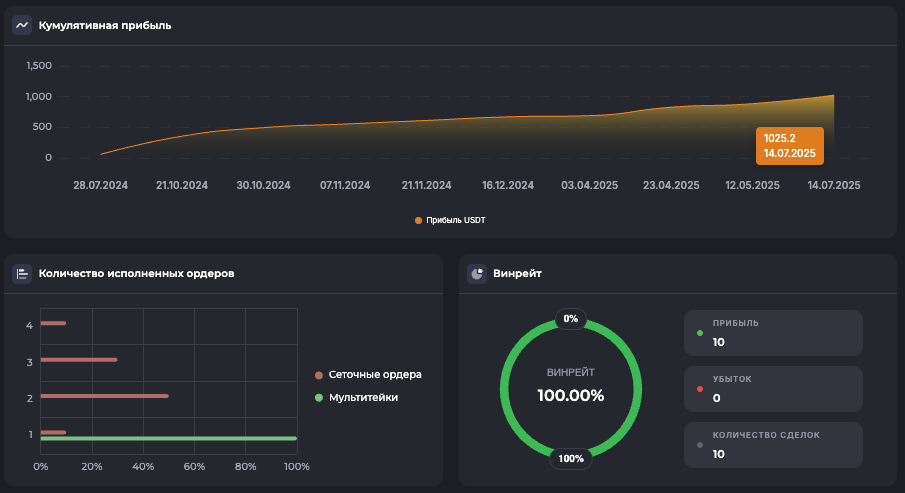Click the green Мультитейки bar at row 1
This screenshot has width=905, height=493.
(168, 438)
